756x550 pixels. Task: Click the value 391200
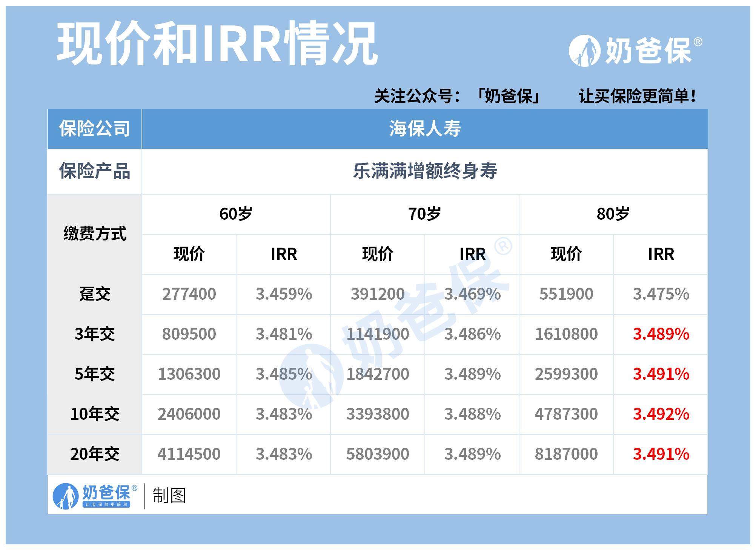[378, 294]
